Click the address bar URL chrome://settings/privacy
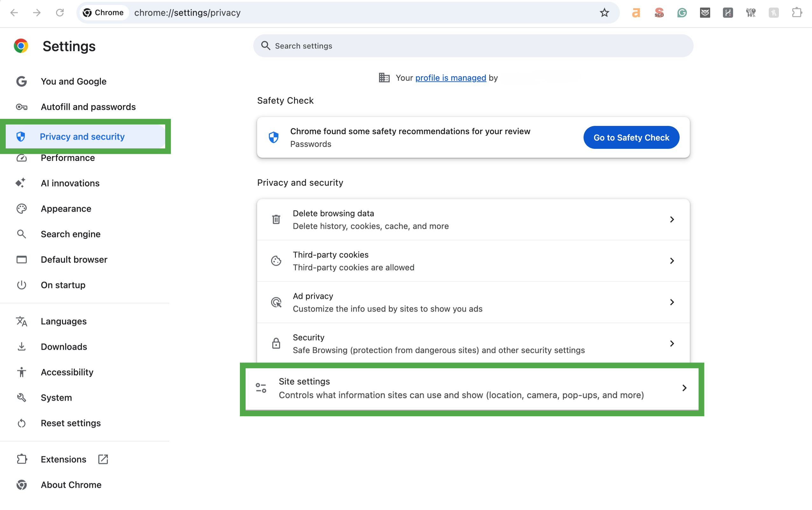This screenshot has width=812, height=510. (x=187, y=13)
